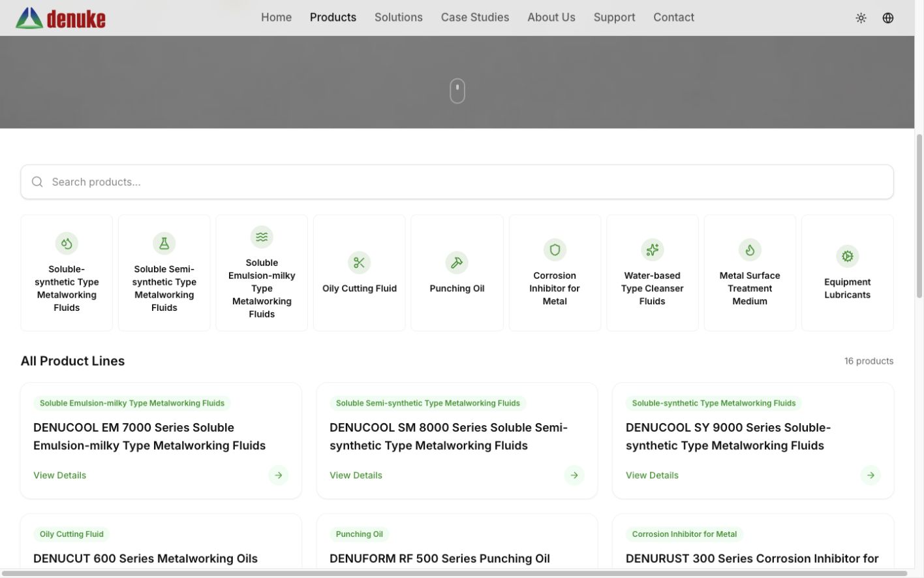This screenshot has height=578, width=924.
Task: Click the search magnifier icon
Action: (37, 182)
